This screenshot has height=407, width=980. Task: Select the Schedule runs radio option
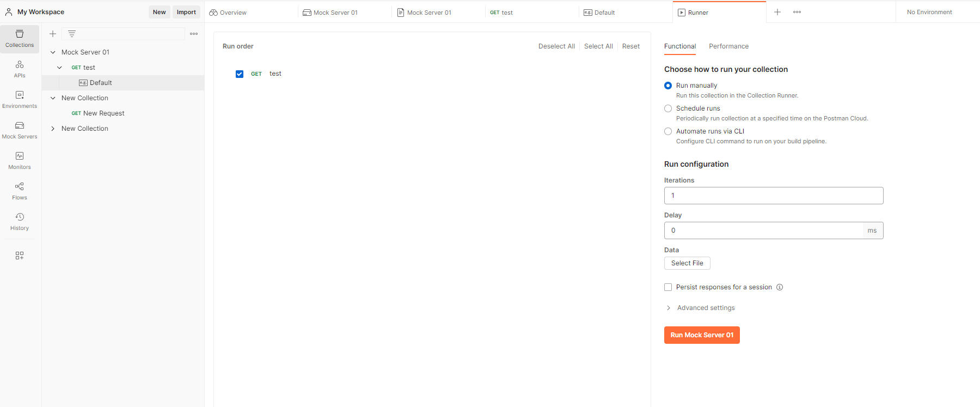pyautogui.click(x=668, y=108)
